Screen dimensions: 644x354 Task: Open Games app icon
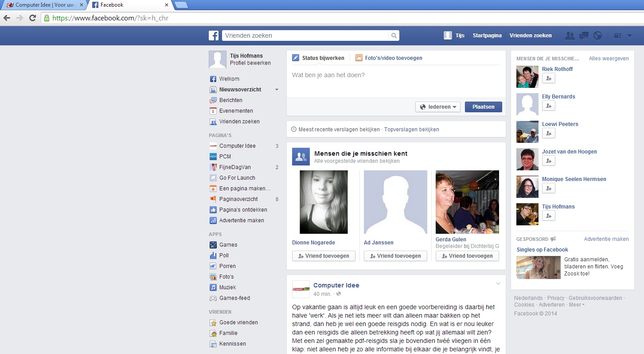(213, 245)
